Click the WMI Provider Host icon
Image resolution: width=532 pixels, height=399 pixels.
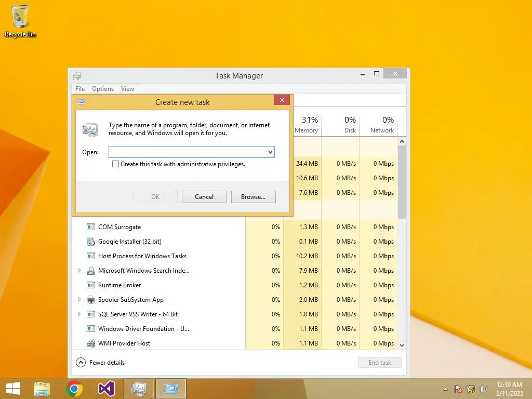90,343
